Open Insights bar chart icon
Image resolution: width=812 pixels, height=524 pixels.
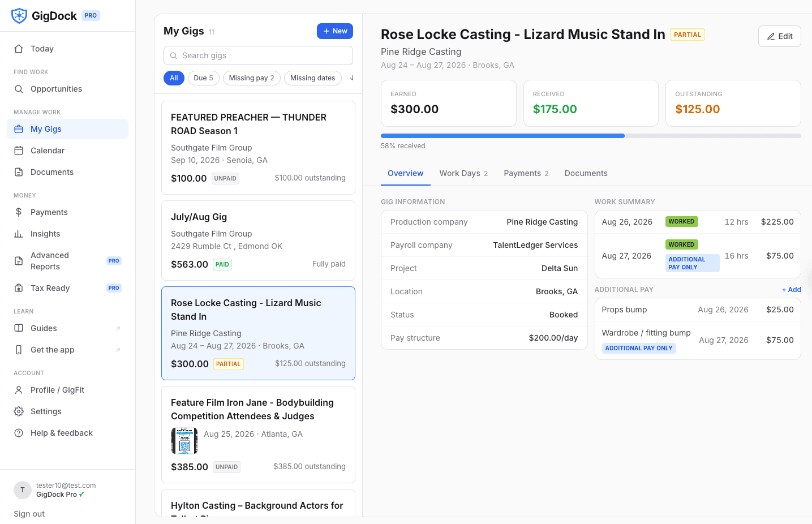point(19,234)
